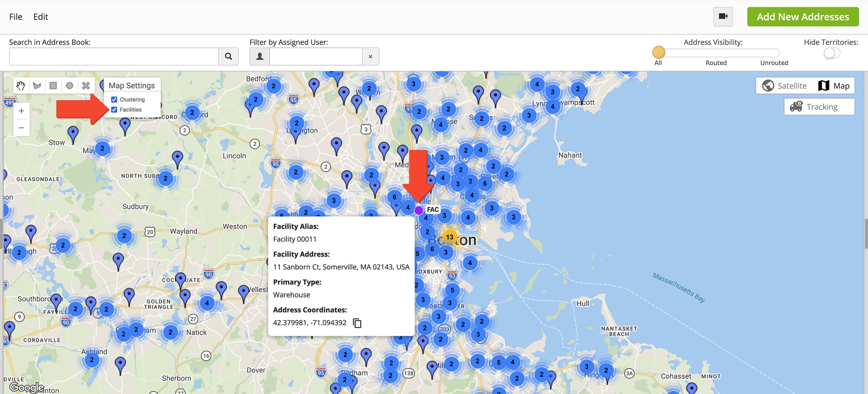
Task: Click the X clear-selection tool in map toolbar
Action: (86, 85)
